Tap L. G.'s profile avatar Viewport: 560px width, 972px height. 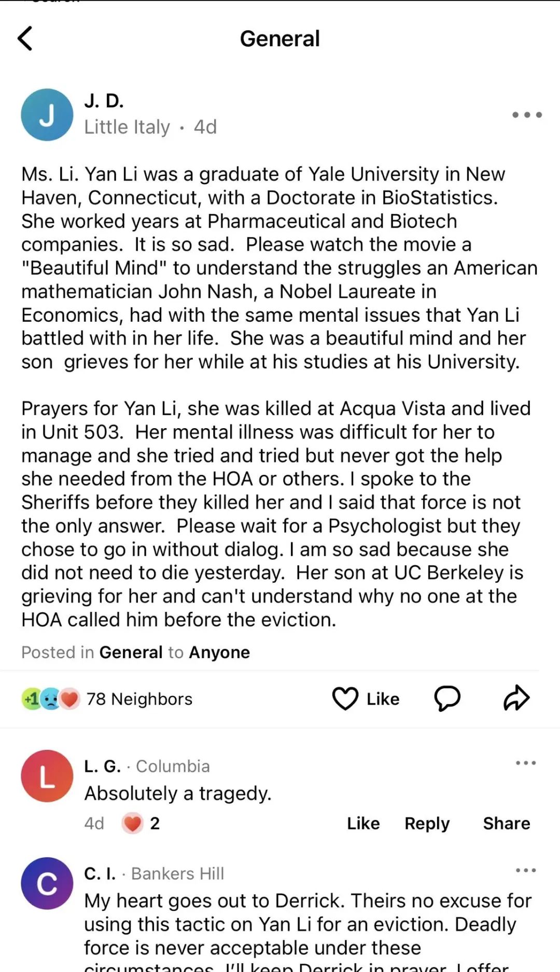pos(47,776)
